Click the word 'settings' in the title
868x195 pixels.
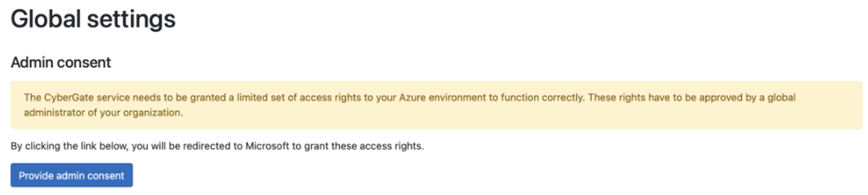(x=131, y=19)
